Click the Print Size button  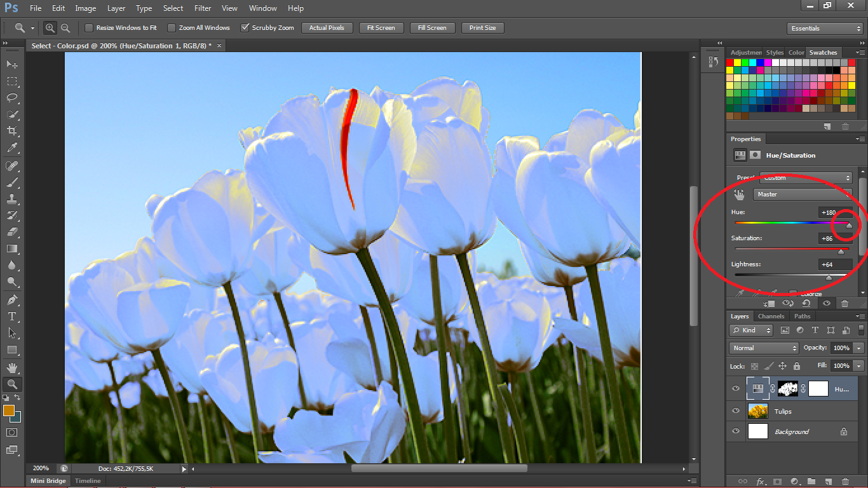click(483, 28)
